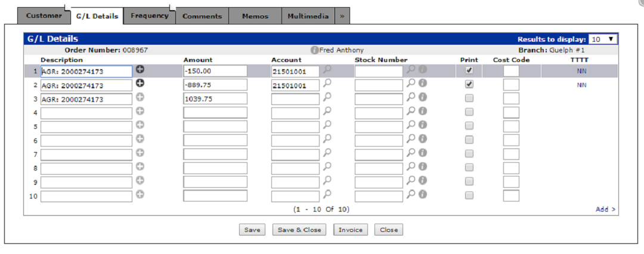Uncheck the Print checkbox on row 1

coord(469,70)
